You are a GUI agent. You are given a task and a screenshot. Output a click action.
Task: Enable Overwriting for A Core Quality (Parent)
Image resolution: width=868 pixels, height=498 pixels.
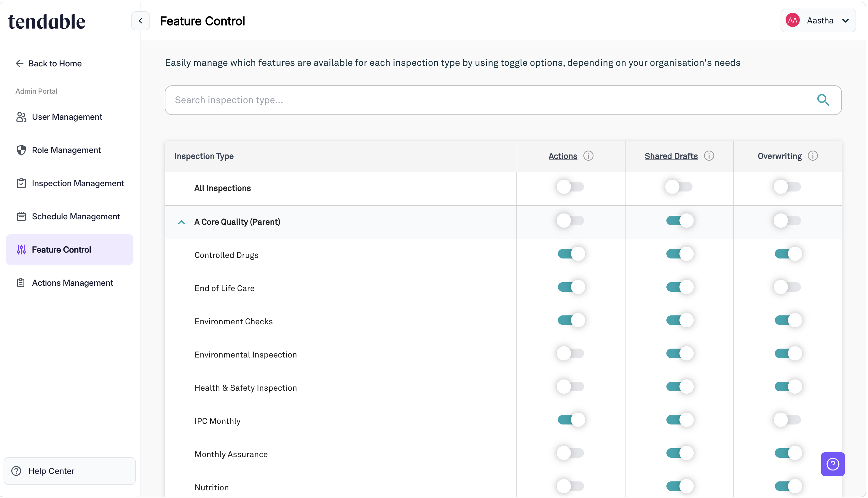point(787,221)
